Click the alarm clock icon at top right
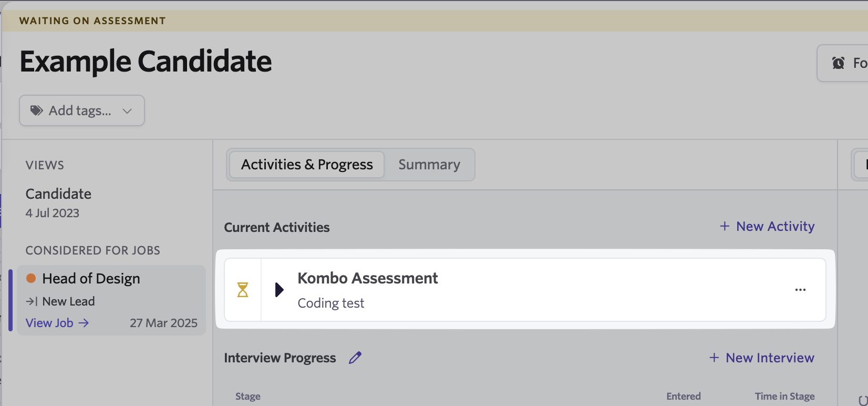This screenshot has height=406, width=868. pos(839,63)
